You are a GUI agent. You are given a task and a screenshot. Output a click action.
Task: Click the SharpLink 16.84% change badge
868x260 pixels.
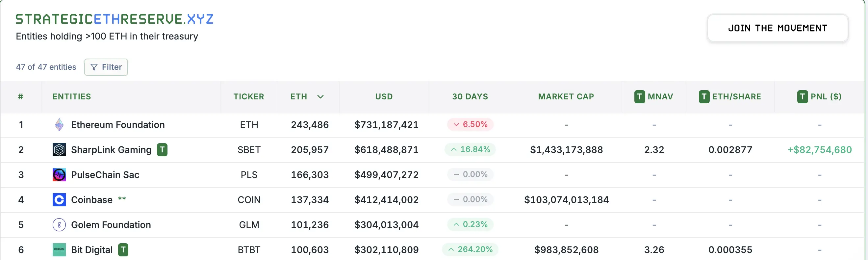[x=470, y=149]
